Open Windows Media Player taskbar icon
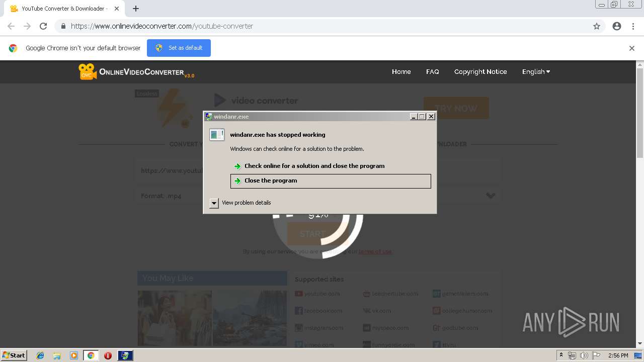The width and height of the screenshot is (644, 362). (x=74, y=355)
